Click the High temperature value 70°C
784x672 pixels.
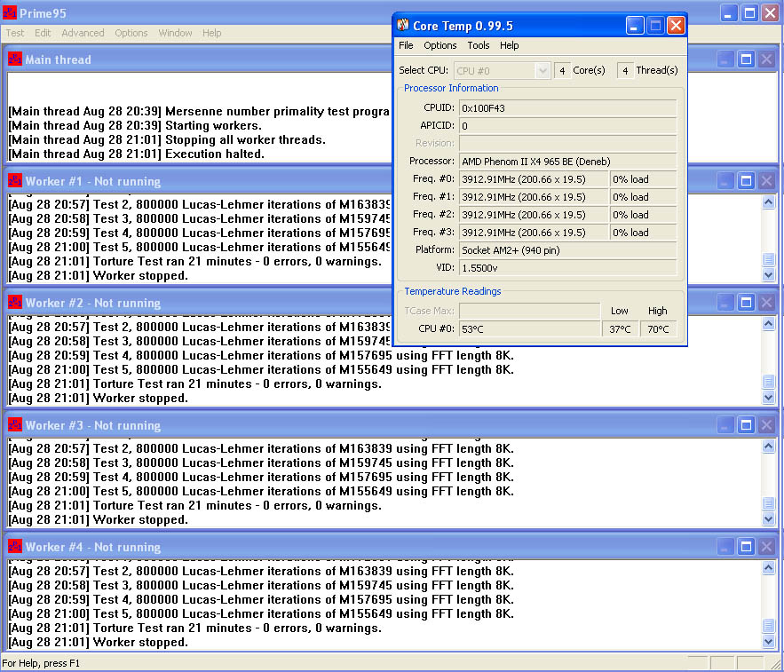pos(658,329)
